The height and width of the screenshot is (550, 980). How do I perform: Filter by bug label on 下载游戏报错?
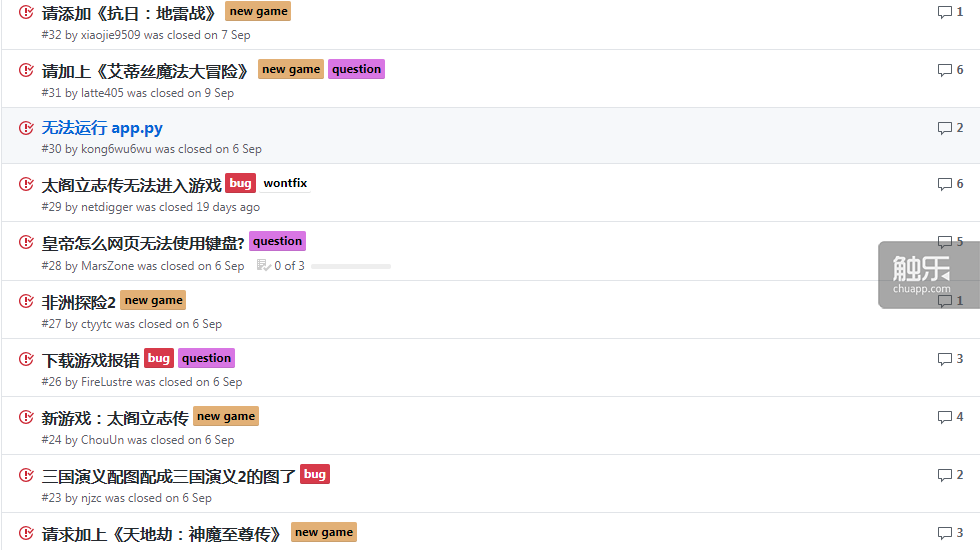click(x=159, y=358)
